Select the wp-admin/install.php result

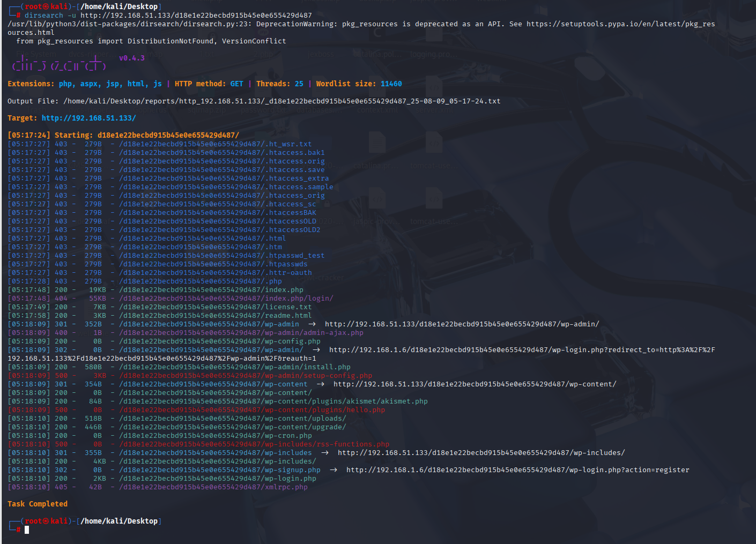click(179, 367)
